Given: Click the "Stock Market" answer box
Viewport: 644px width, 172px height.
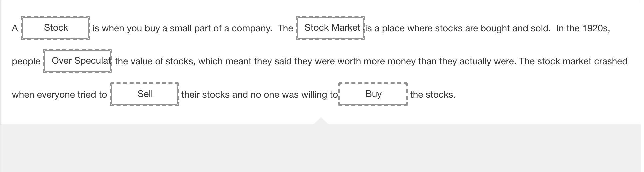Looking at the screenshot, I should 330,28.
